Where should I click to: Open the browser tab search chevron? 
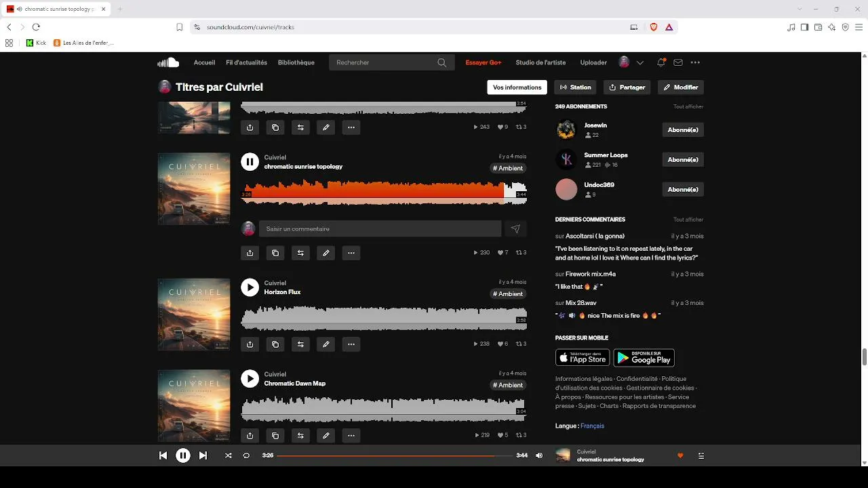point(800,9)
